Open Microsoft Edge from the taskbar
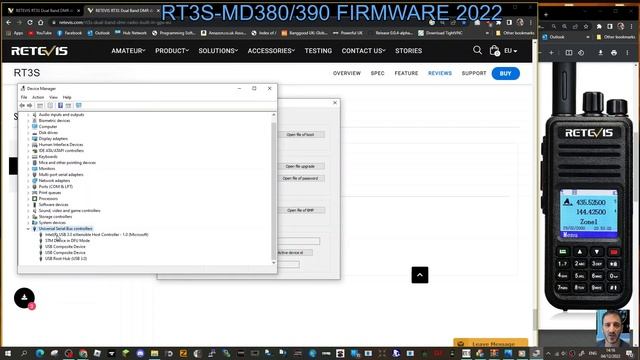640x360 pixels. 40,353
